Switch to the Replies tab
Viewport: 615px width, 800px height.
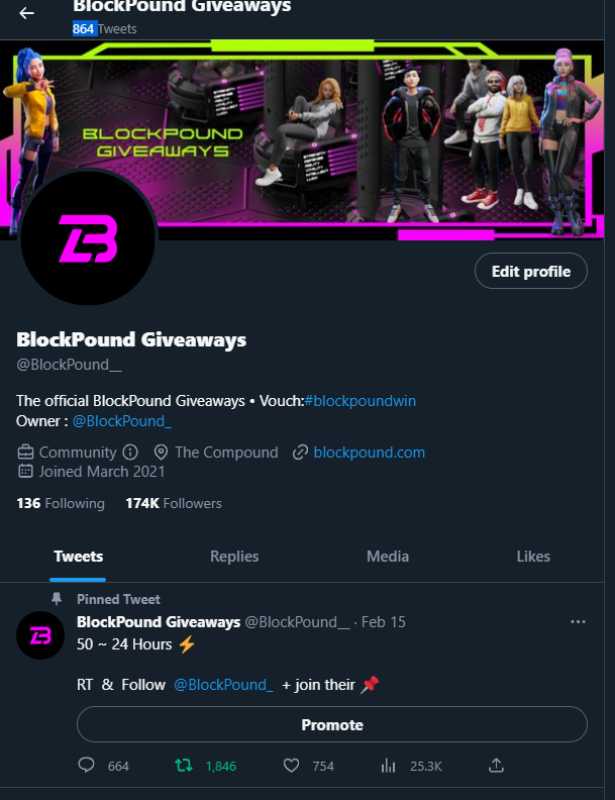234,556
